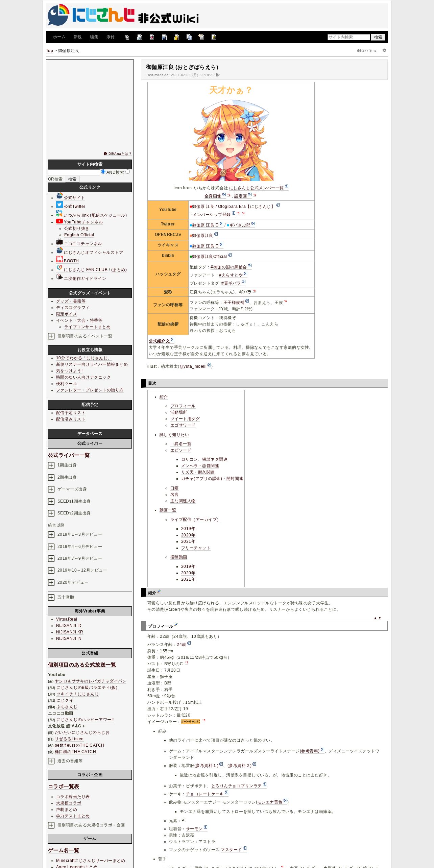Select the AND検索 radio button
This screenshot has width=434, height=868.
click(103, 172)
